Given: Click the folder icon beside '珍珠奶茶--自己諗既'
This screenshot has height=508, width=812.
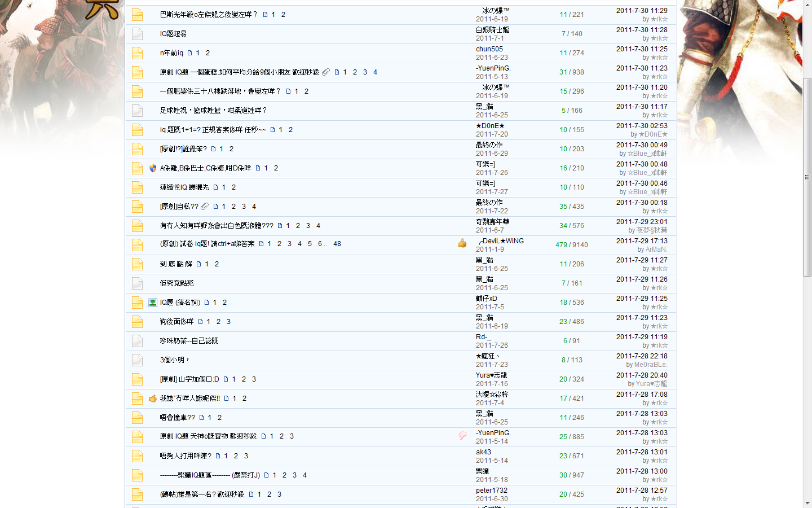Looking at the screenshot, I should coord(137,341).
